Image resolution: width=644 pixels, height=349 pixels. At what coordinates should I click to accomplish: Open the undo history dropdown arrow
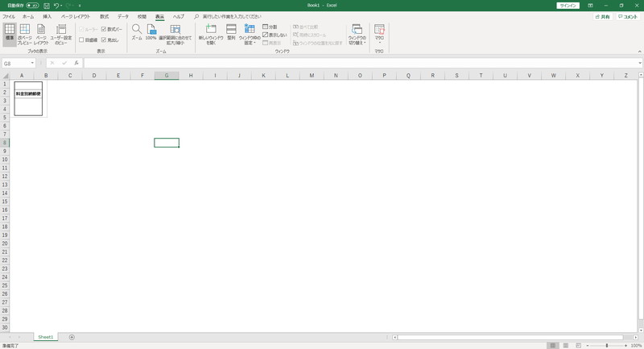[x=61, y=6]
